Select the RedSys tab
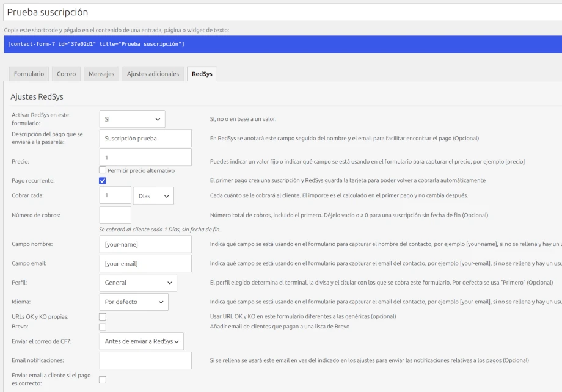Image resolution: width=562 pixels, height=392 pixels. coord(202,74)
